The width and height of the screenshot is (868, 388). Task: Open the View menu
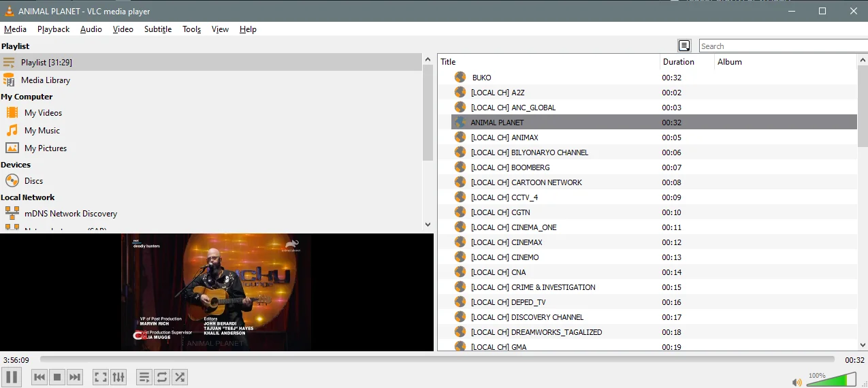pos(220,29)
